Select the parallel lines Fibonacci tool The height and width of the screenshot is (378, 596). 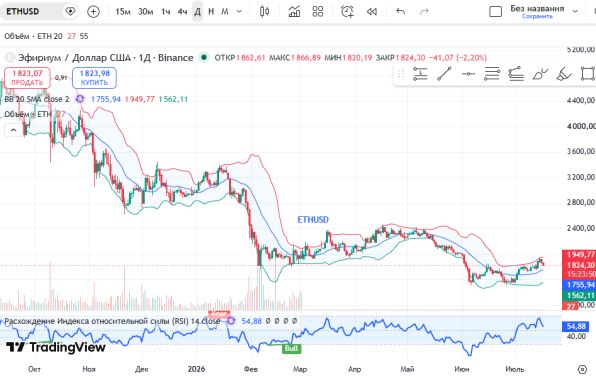[492, 74]
